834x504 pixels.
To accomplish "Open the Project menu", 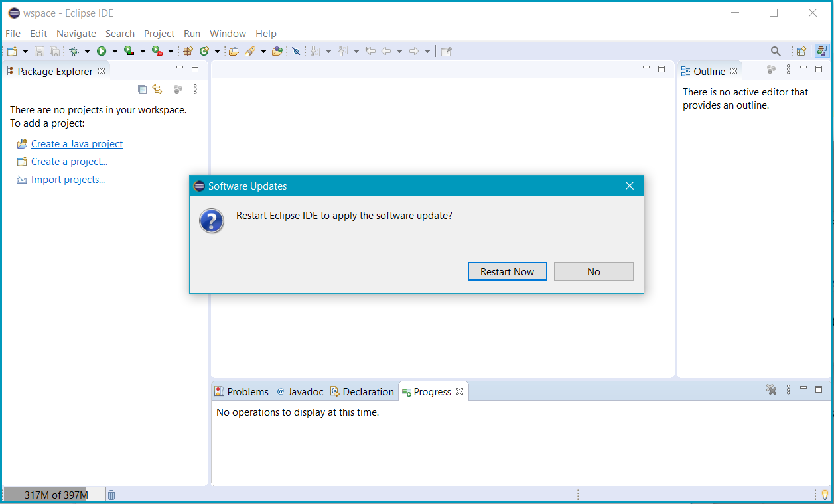I will pos(159,33).
